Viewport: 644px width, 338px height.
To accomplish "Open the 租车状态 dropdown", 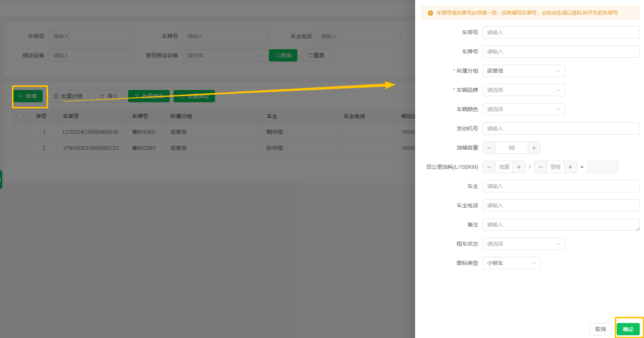I will 524,244.
